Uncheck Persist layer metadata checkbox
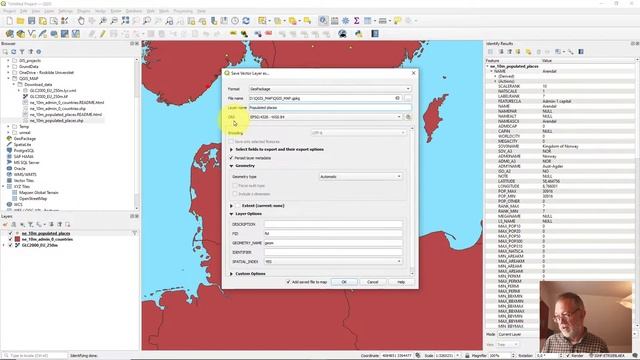 pos(231,158)
